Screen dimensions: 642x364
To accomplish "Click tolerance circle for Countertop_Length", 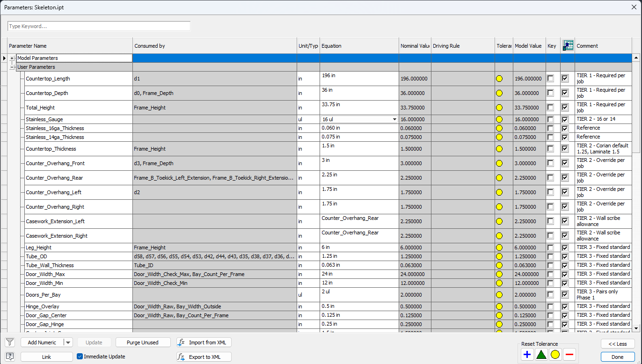I will pyautogui.click(x=499, y=79).
